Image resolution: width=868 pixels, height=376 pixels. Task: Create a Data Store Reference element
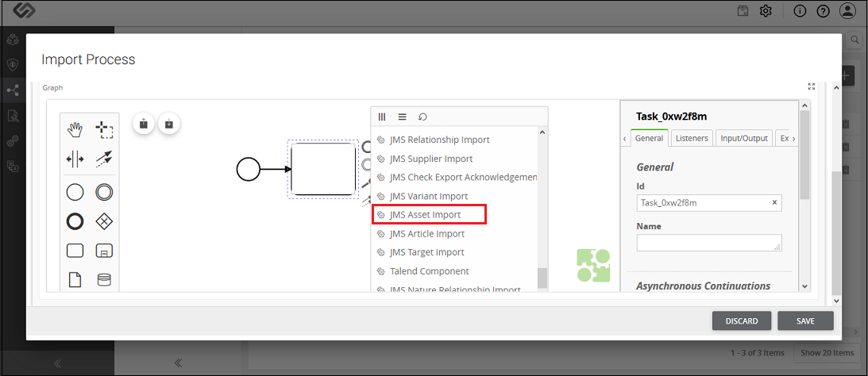pos(104,280)
